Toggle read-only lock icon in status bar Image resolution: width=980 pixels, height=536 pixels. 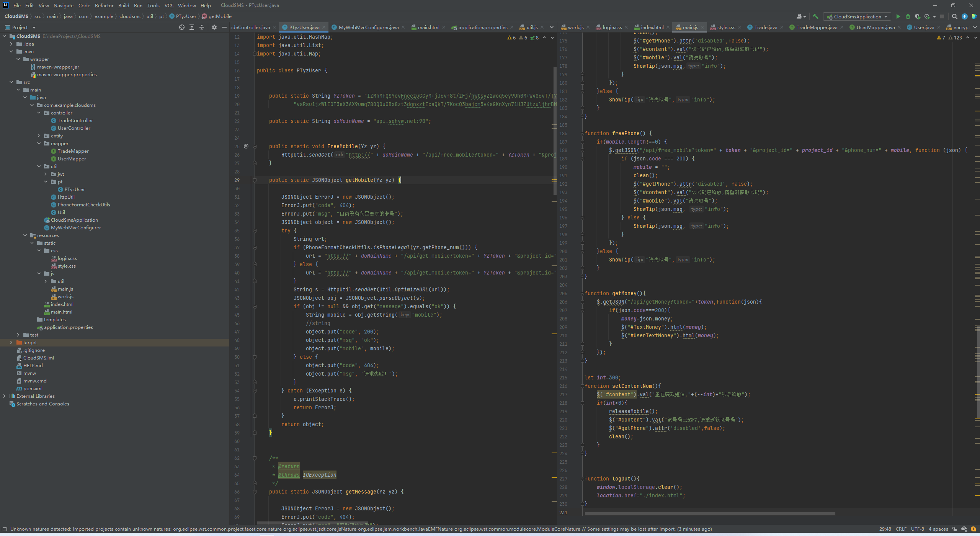pyautogui.click(x=955, y=529)
